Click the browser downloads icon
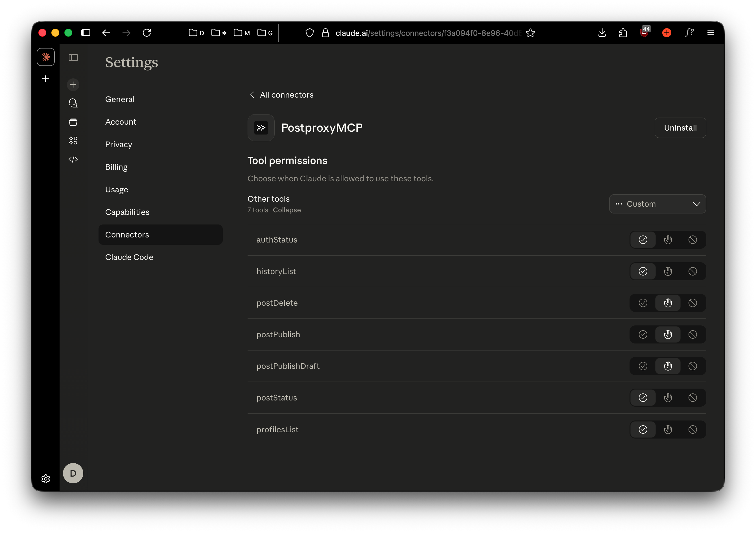 pyautogui.click(x=602, y=33)
